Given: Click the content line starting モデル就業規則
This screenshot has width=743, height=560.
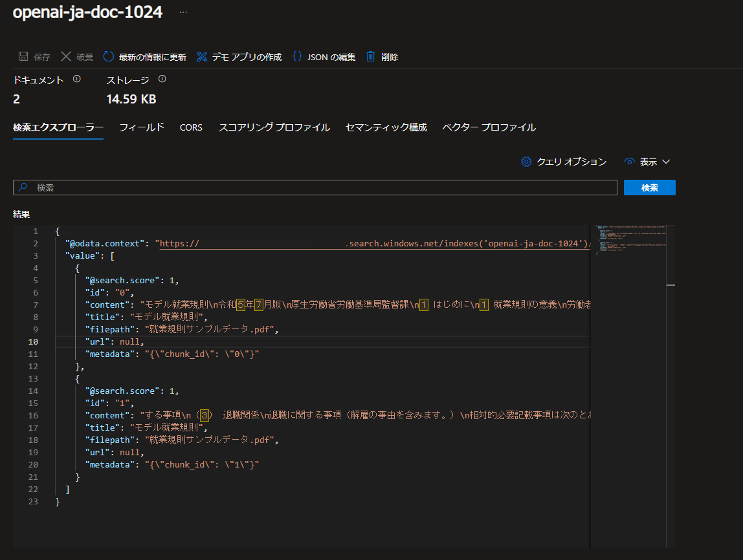Looking at the screenshot, I should point(338,305).
